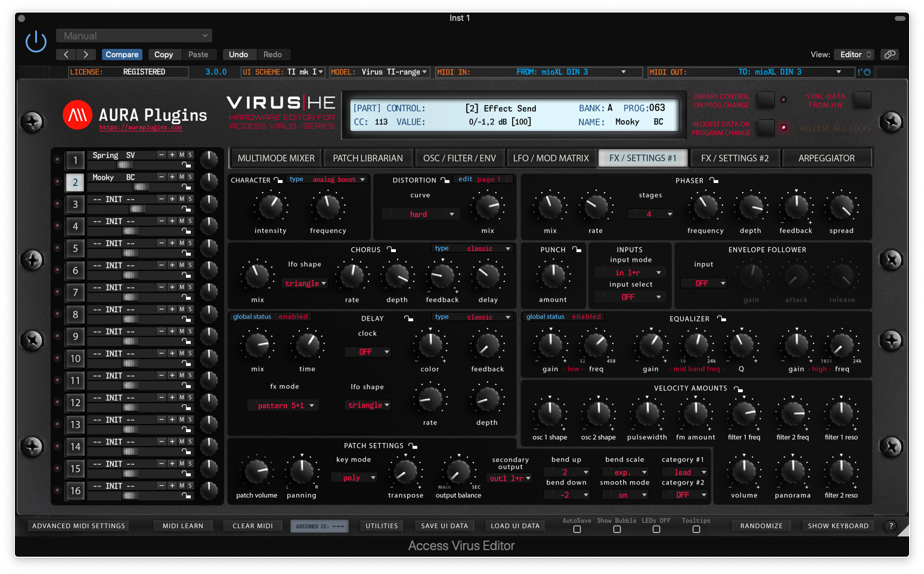The width and height of the screenshot is (924, 574).
Task: Click the lock icon beside DELAY
Action: (408, 318)
